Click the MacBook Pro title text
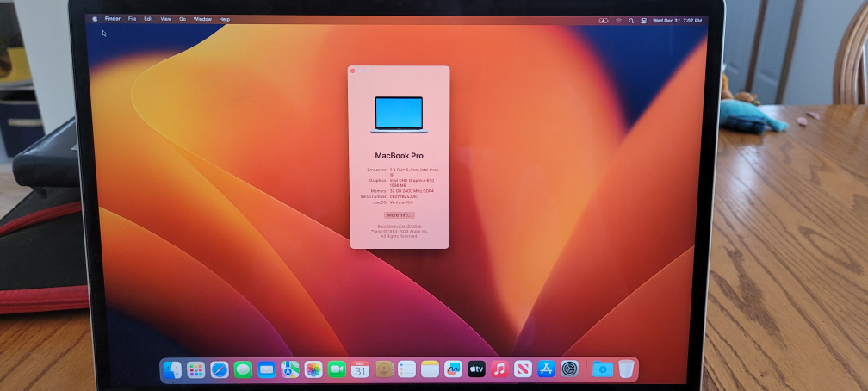 [x=400, y=156]
